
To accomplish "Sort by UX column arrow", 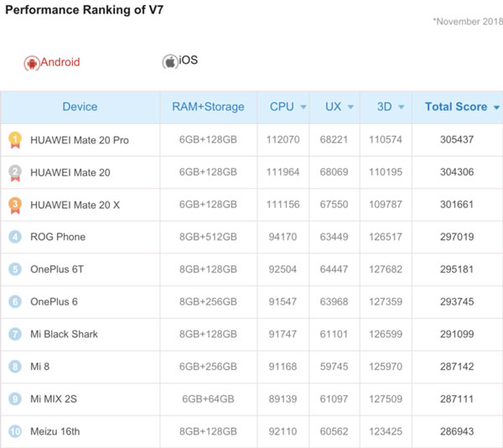I will (350, 107).
